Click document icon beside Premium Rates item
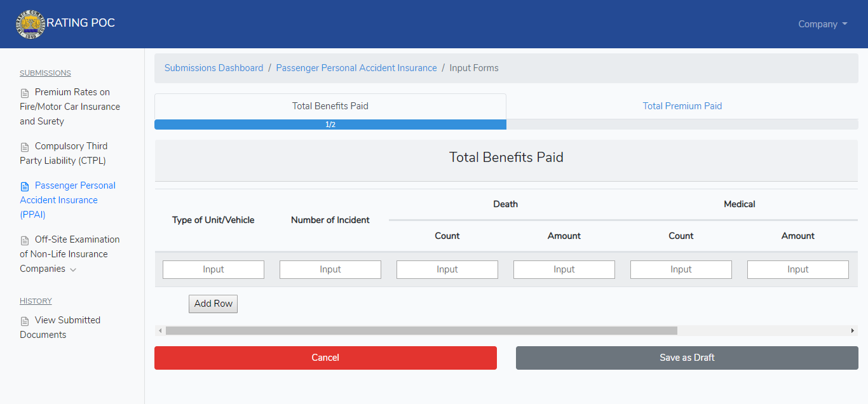 point(25,93)
